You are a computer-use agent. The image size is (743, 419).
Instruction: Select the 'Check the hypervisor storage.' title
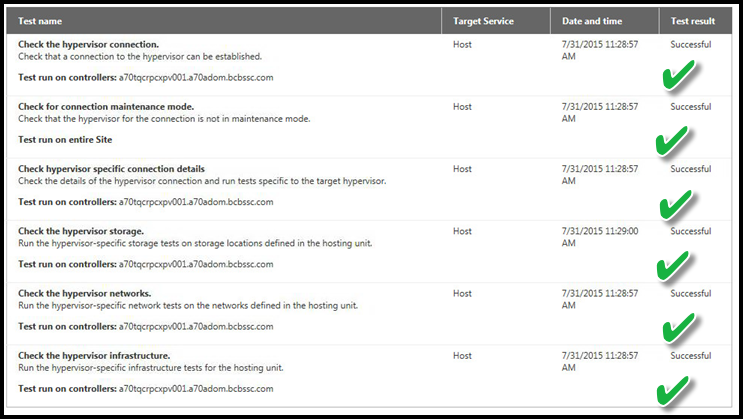[81, 231]
